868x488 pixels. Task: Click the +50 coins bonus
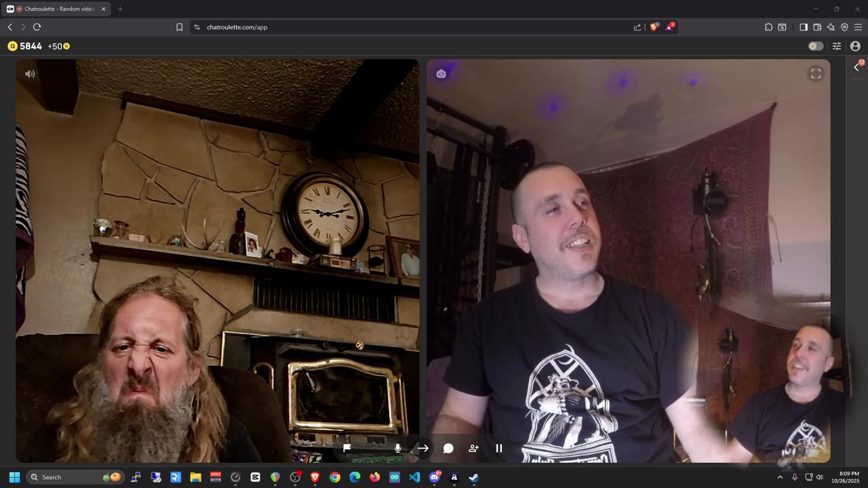coord(59,46)
